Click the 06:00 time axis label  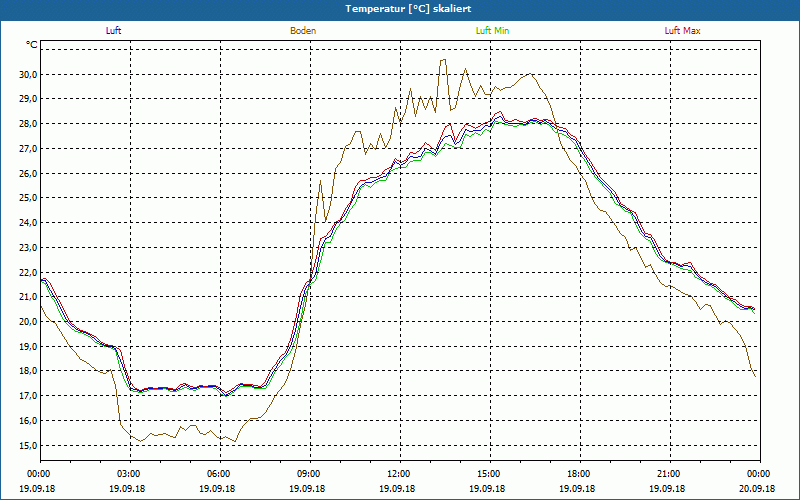pos(220,474)
